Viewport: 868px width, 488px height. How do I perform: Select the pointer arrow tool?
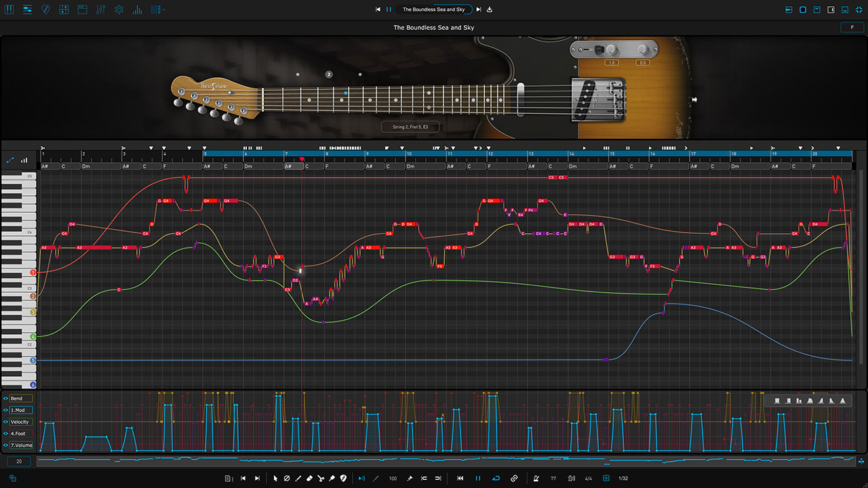275,479
